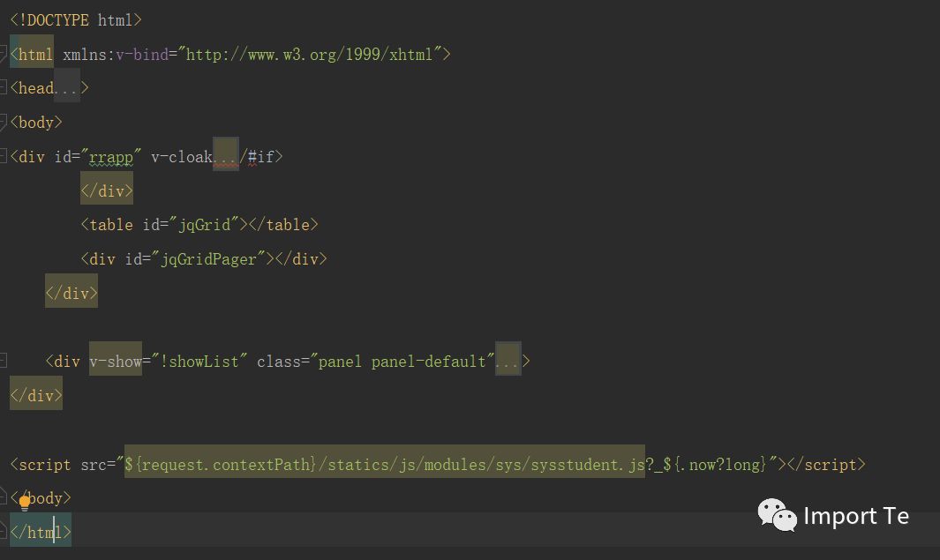Click the panel panel-default class value
Image resolution: width=940 pixels, height=560 pixels.
(x=402, y=362)
